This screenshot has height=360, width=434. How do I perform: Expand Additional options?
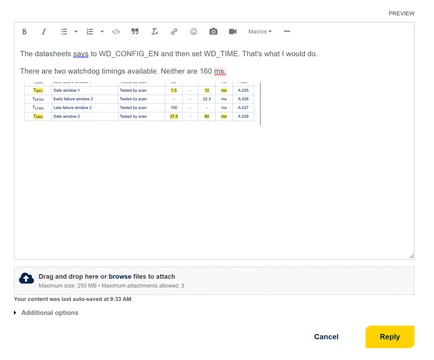(x=46, y=313)
